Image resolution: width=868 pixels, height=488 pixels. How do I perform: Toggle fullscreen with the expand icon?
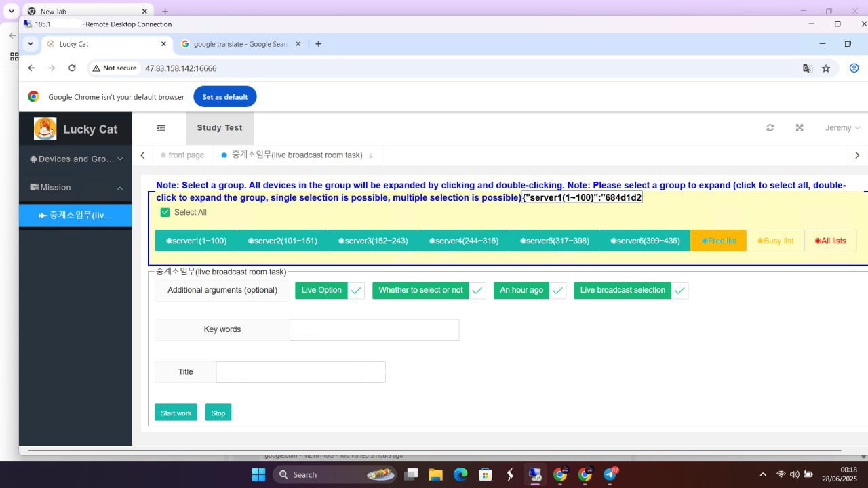coord(800,128)
